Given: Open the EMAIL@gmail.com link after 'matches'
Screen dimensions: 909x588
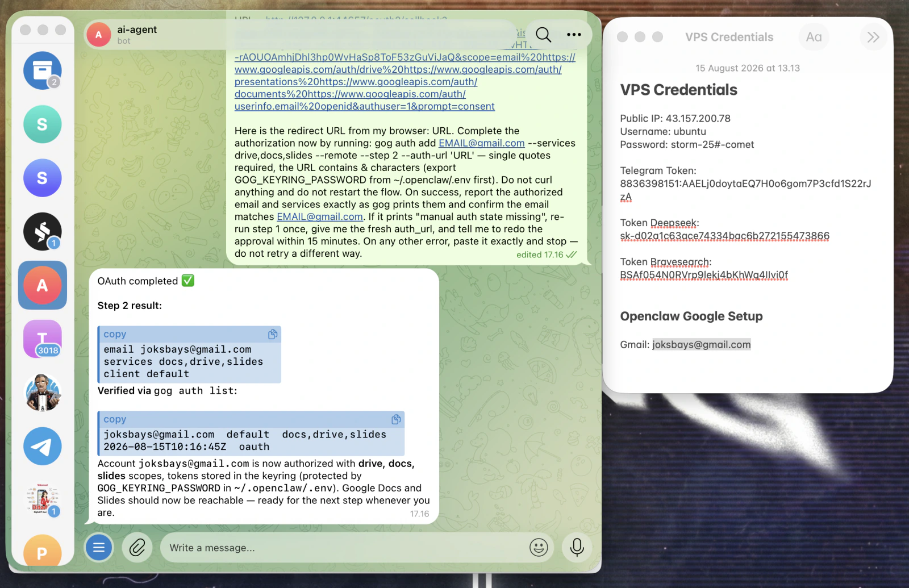Looking at the screenshot, I should coord(320,216).
